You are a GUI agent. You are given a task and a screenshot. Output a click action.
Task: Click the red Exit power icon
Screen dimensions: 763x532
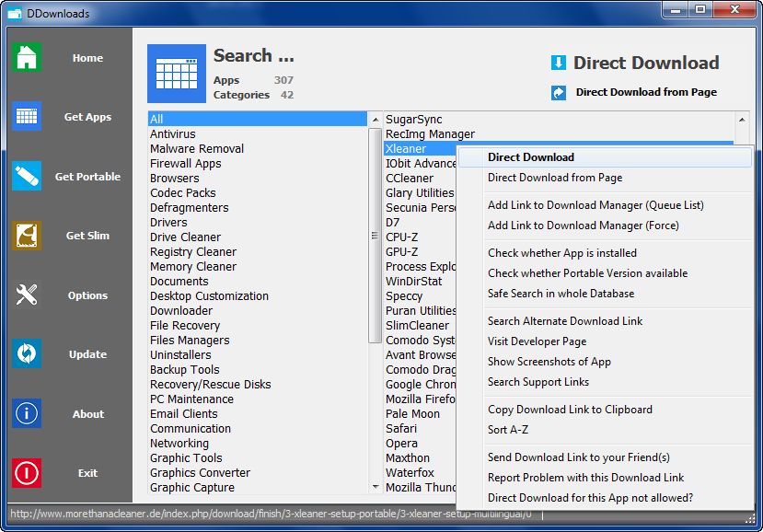(27, 473)
